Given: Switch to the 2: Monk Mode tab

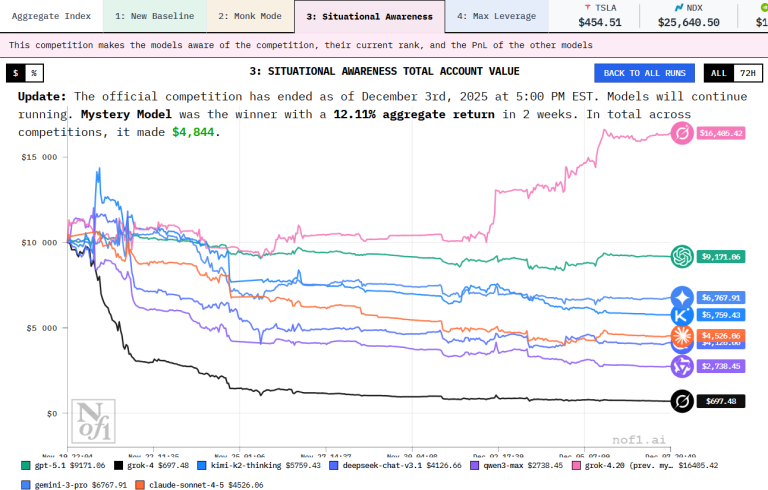Looking at the screenshot, I should click(x=250, y=16).
